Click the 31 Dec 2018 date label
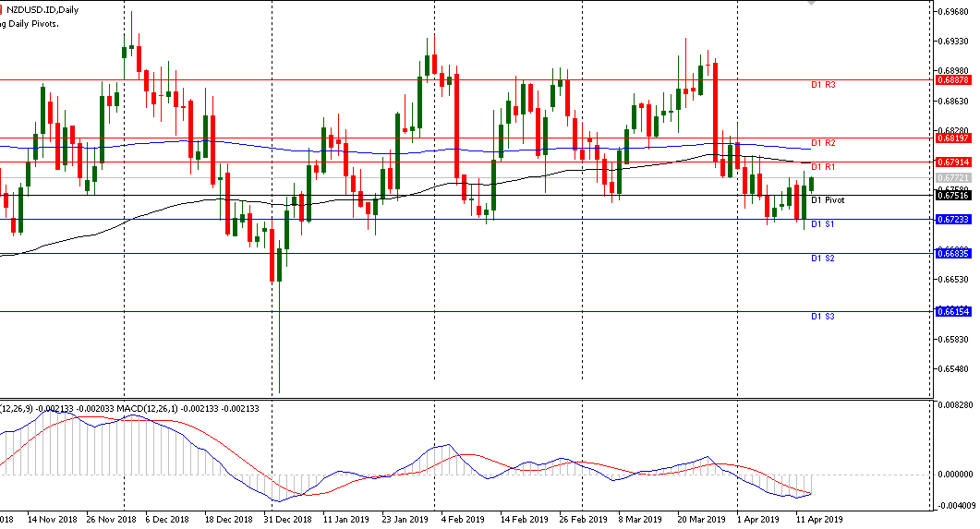This screenshot has height=529, width=980. pos(287,519)
